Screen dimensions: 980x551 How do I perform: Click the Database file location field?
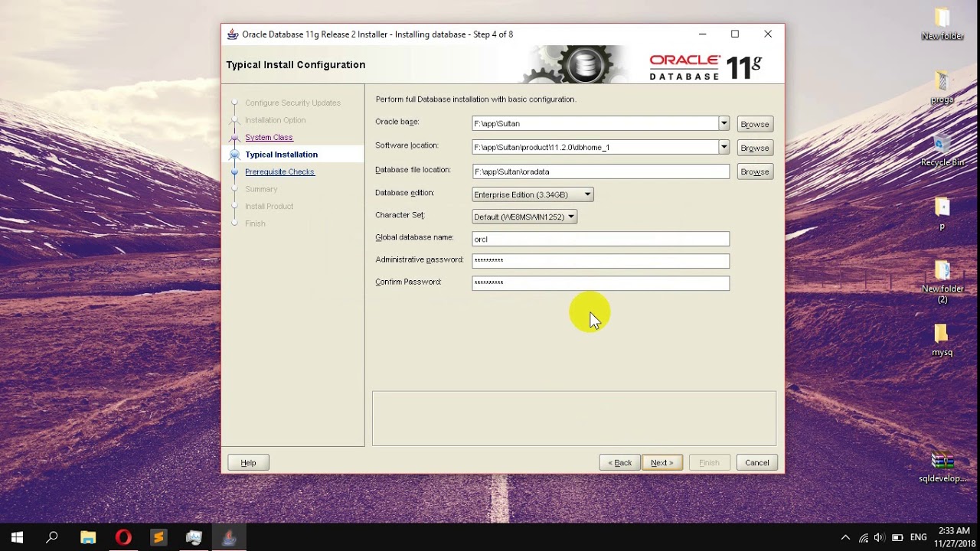click(x=601, y=171)
